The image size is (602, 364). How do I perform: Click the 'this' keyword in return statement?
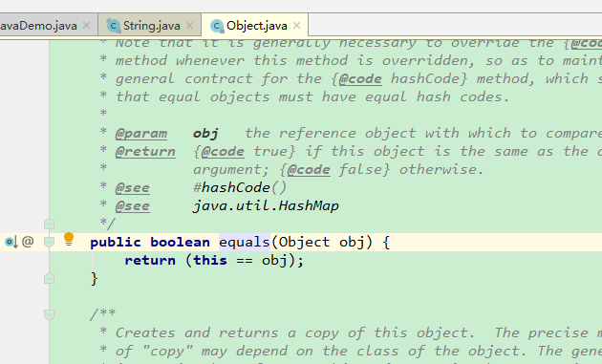pyautogui.click(x=210, y=260)
